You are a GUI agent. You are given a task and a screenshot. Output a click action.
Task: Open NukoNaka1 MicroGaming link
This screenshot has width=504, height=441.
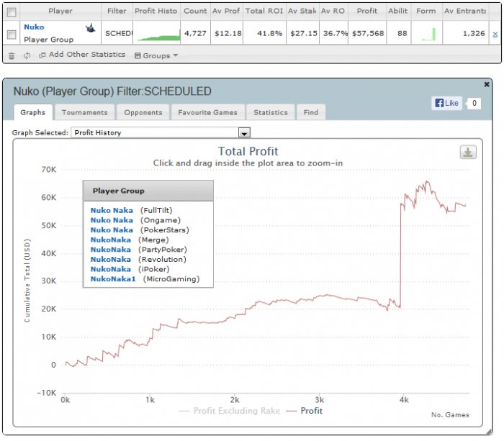[x=113, y=279]
